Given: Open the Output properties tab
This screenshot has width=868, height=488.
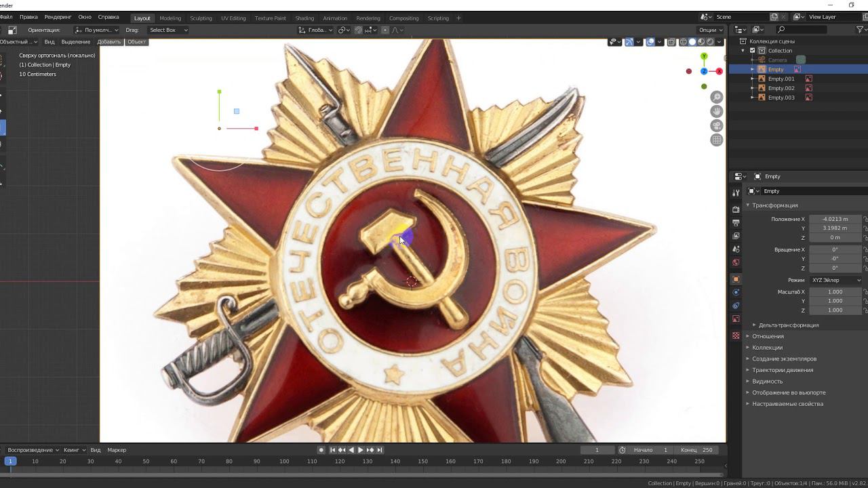Looking at the screenshot, I should [x=736, y=222].
